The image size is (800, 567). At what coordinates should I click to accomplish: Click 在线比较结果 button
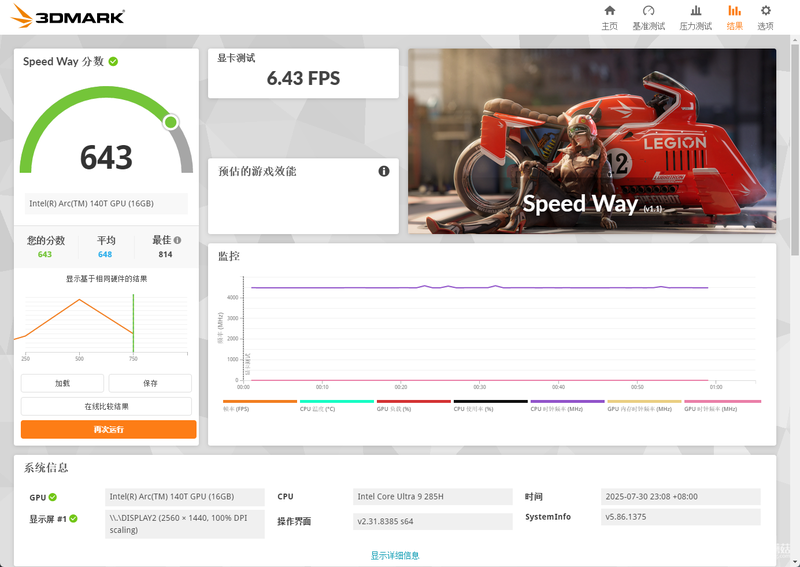tap(106, 407)
